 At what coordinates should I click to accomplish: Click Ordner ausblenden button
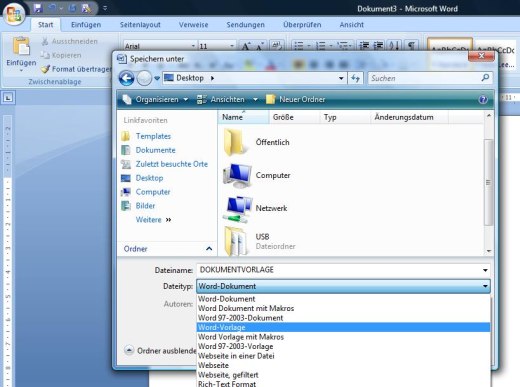[x=161, y=351]
